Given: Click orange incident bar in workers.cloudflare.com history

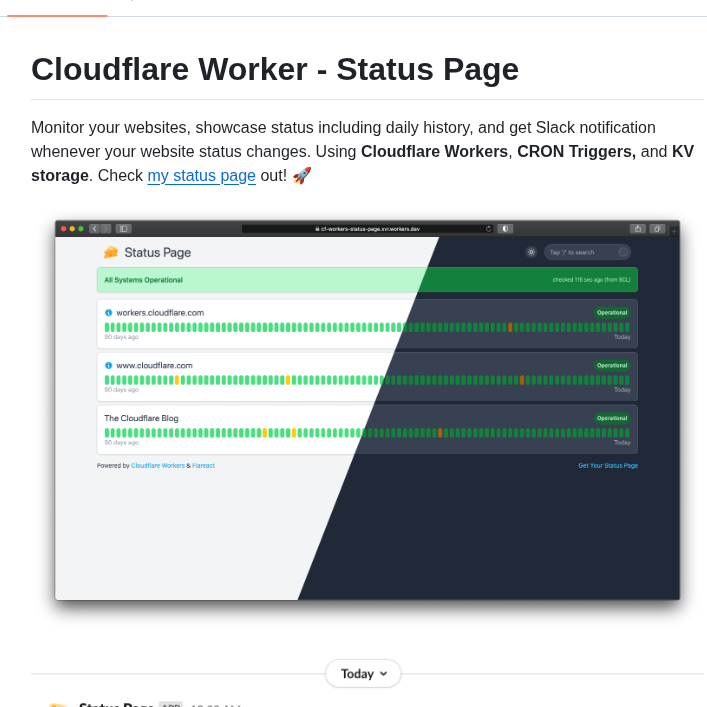Looking at the screenshot, I should click(x=510, y=327).
